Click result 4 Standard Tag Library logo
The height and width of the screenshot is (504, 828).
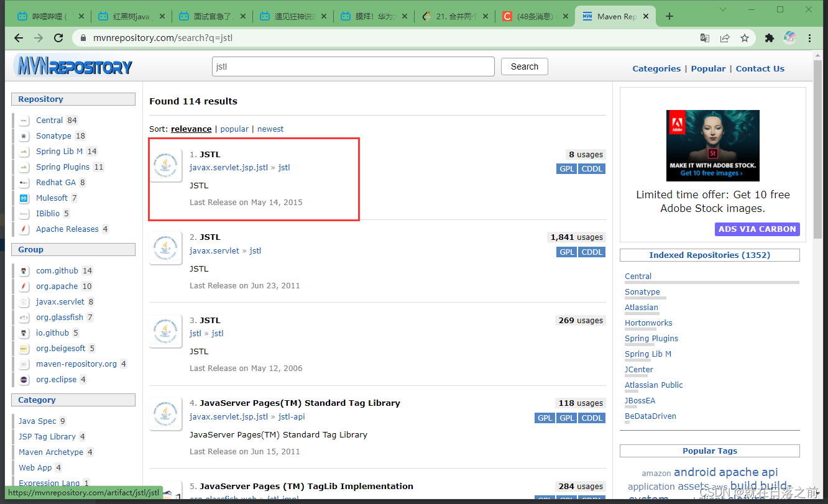click(x=165, y=414)
